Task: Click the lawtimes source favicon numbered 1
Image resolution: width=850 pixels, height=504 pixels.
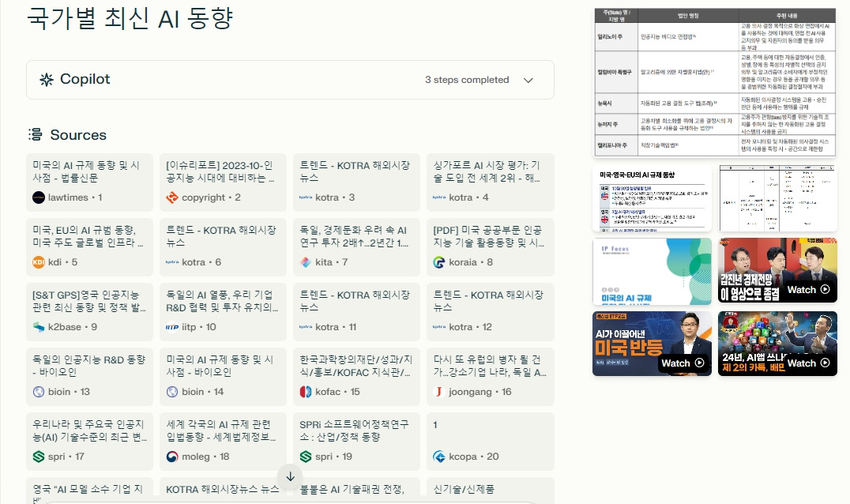Action: point(39,197)
